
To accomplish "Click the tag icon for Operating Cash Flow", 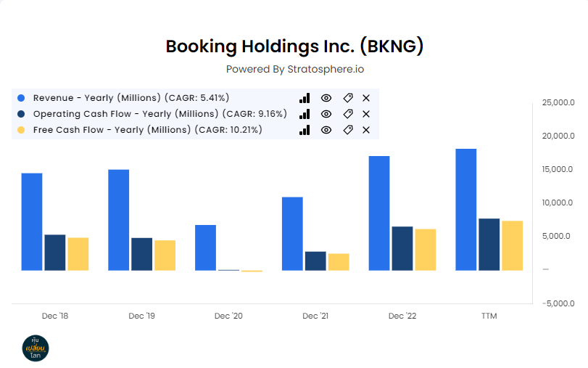I will [348, 114].
